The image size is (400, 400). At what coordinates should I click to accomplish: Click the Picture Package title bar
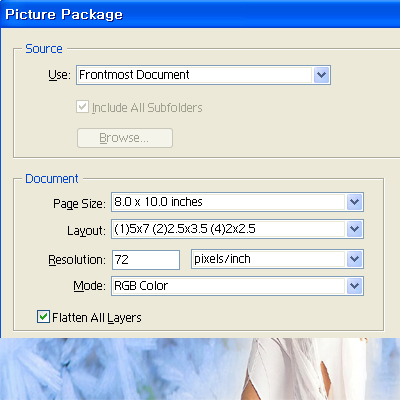coord(200,14)
